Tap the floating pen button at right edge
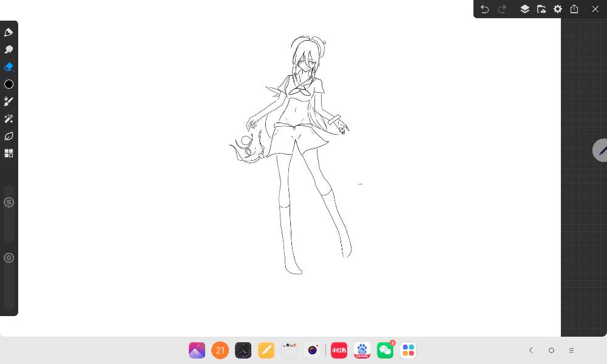 pyautogui.click(x=601, y=150)
